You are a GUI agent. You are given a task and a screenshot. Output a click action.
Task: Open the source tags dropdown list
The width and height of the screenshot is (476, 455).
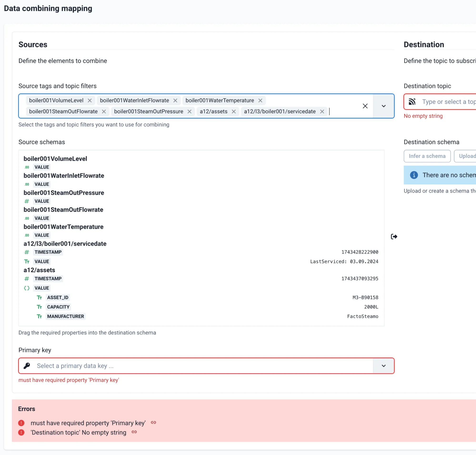coord(384,106)
